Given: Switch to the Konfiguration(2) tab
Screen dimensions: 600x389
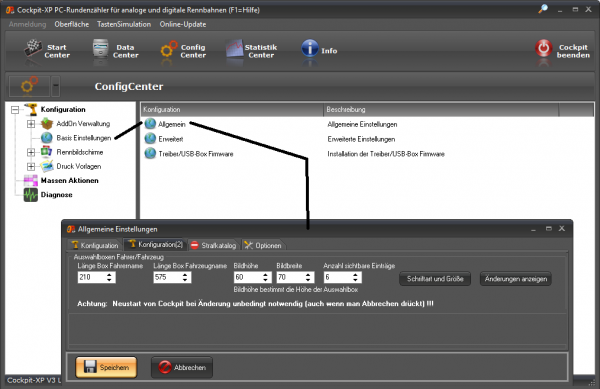Looking at the screenshot, I should coord(155,244).
